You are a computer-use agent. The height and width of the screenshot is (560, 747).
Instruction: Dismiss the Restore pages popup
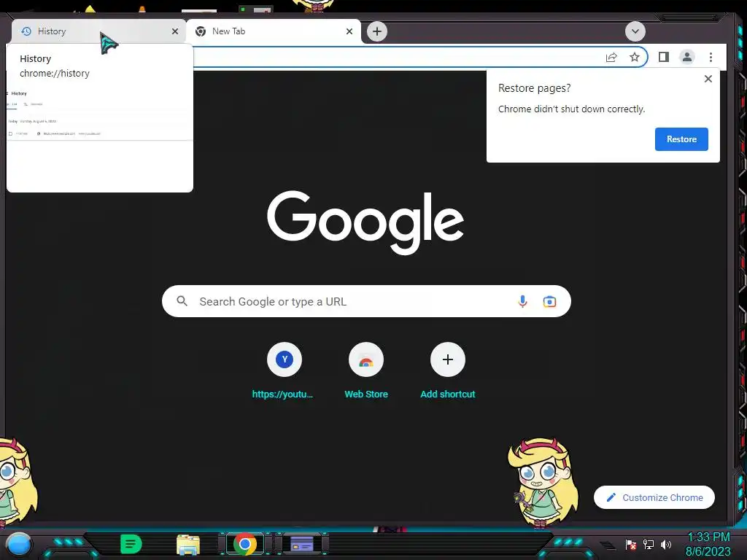[x=708, y=79]
